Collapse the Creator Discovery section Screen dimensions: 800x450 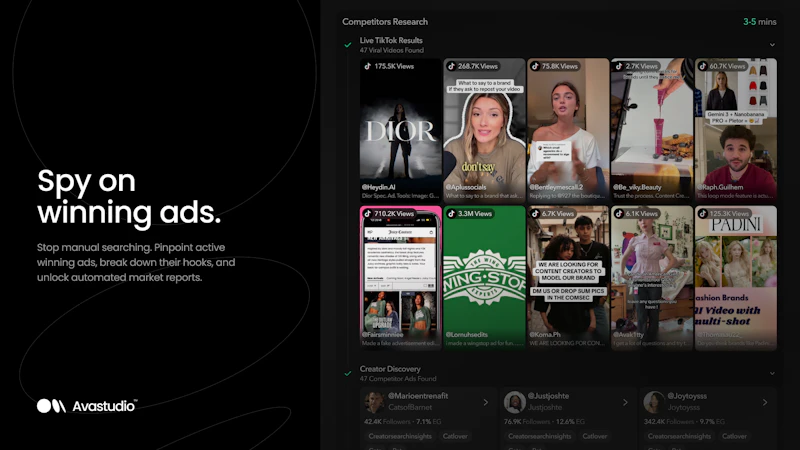pyautogui.click(x=772, y=373)
